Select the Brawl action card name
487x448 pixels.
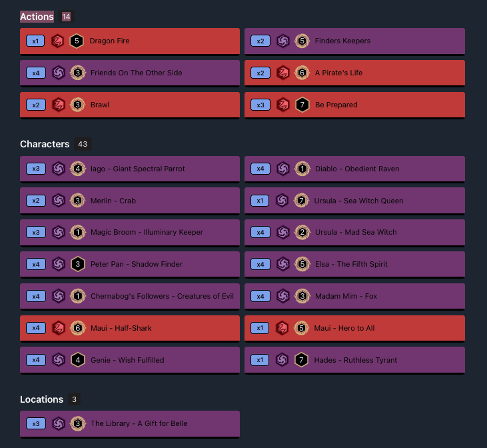point(100,105)
